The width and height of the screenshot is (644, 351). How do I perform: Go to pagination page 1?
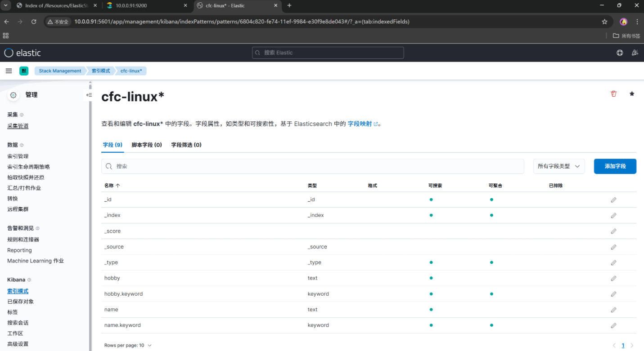click(623, 346)
